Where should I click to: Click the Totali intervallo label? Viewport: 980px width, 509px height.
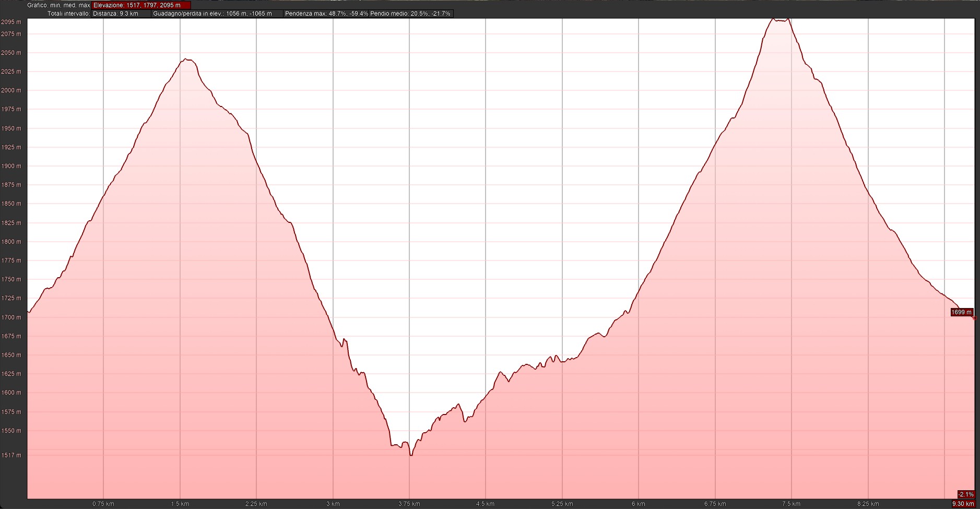(68, 14)
